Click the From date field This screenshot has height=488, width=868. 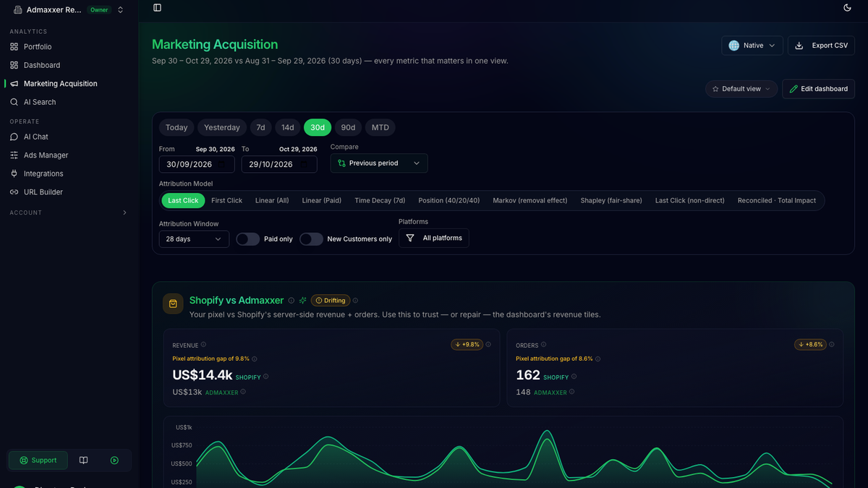tap(197, 164)
